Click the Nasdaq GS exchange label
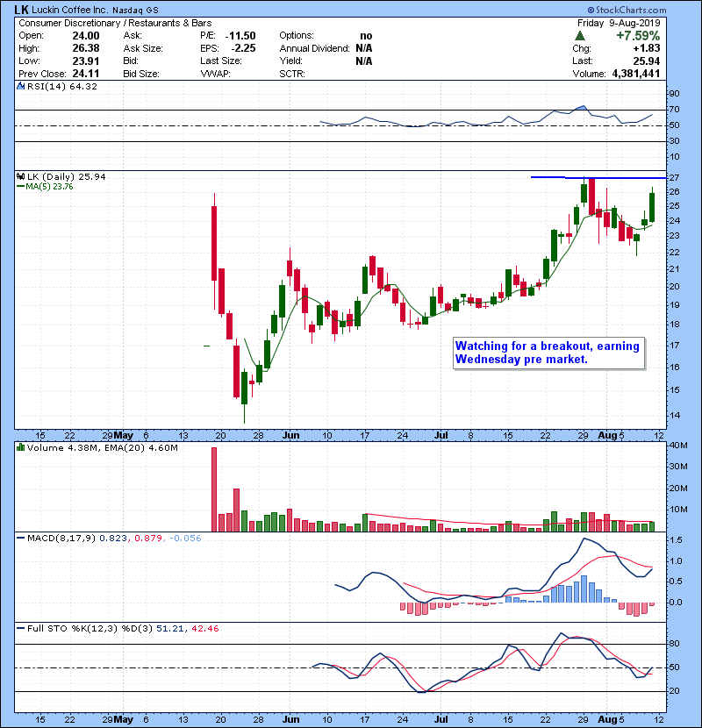 (x=135, y=10)
